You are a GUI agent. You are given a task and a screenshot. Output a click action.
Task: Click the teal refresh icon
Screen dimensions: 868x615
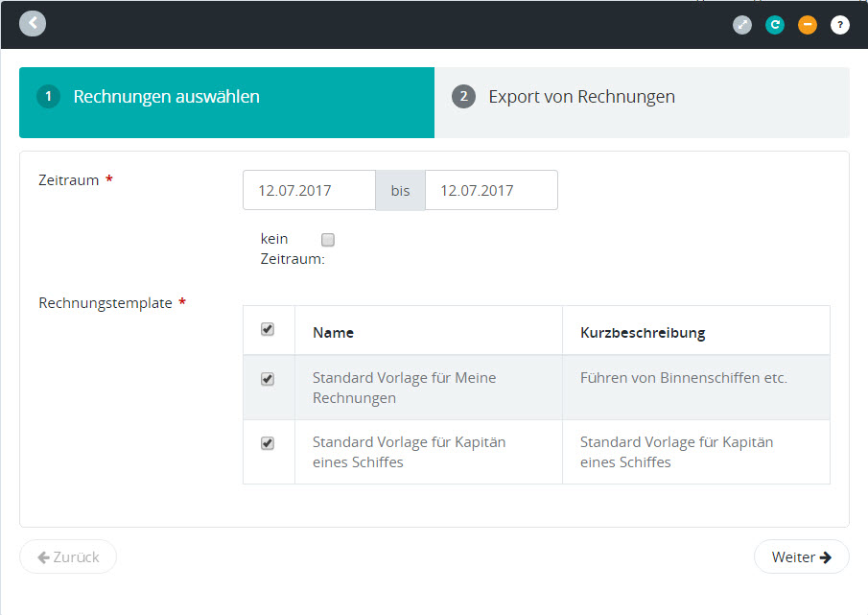[775, 25]
